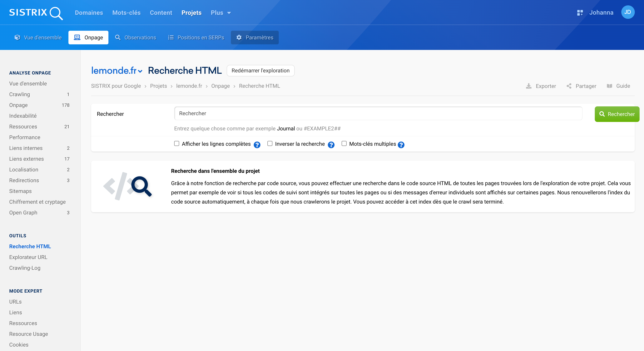This screenshot has height=351, width=644.
Task: Click the Positions en SERPs list icon
Action: 171,37
